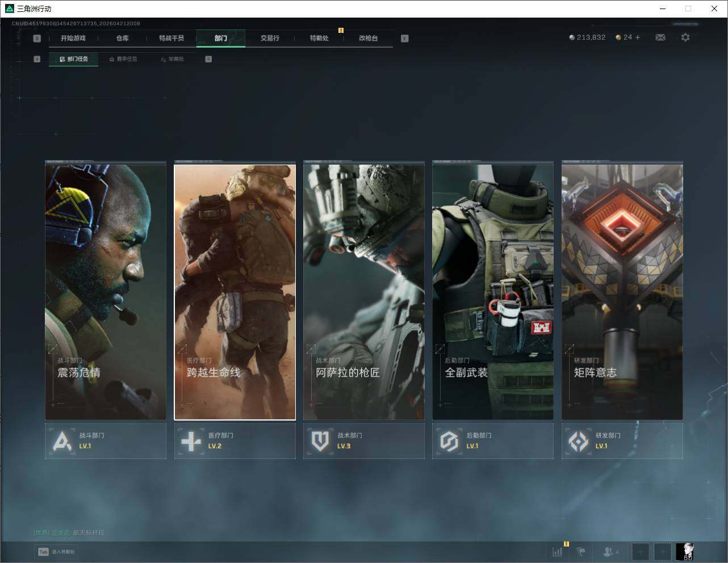The width and height of the screenshot is (728, 563).
Task: Add currency with the plus beside 24
Action: point(638,37)
